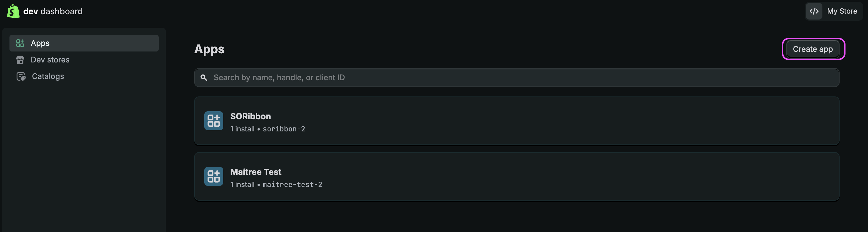This screenshot has height=232, width=868.
Task: Click the search magnifier icon
Action: [x=204, y=78]
